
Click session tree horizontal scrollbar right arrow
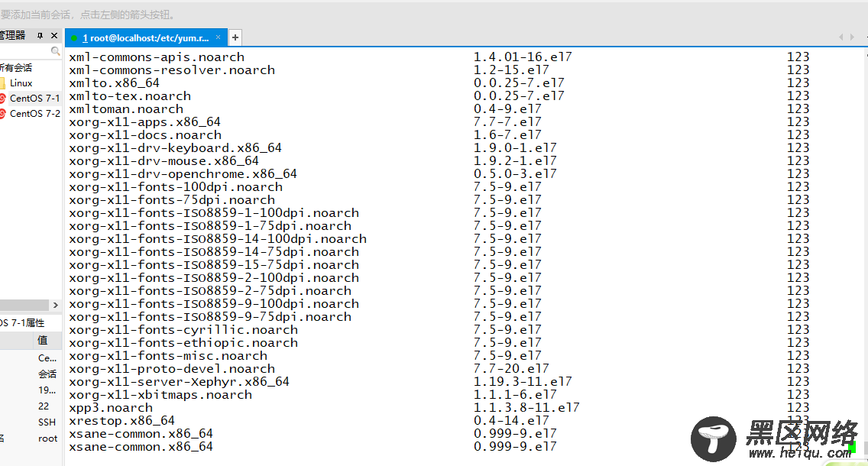[x=55, y=305]
